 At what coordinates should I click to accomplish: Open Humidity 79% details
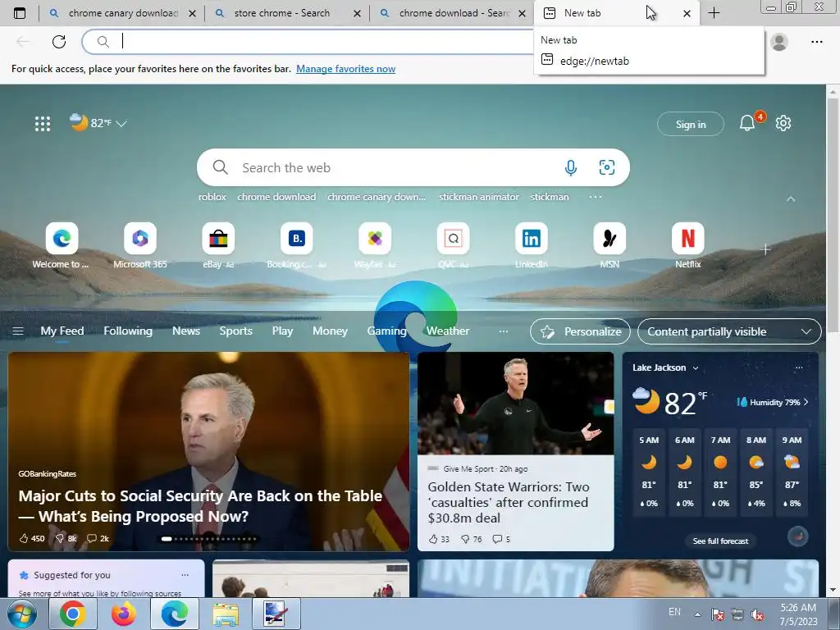773,402
